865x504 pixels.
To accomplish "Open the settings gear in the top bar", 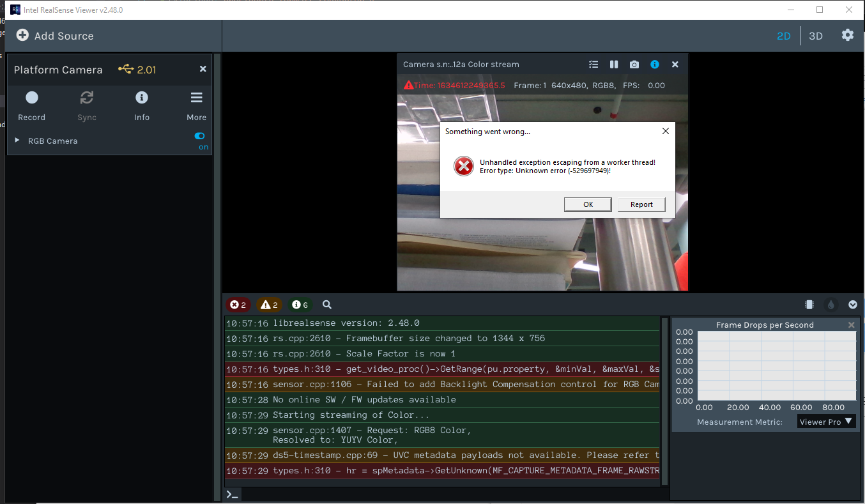I will 847,35.
